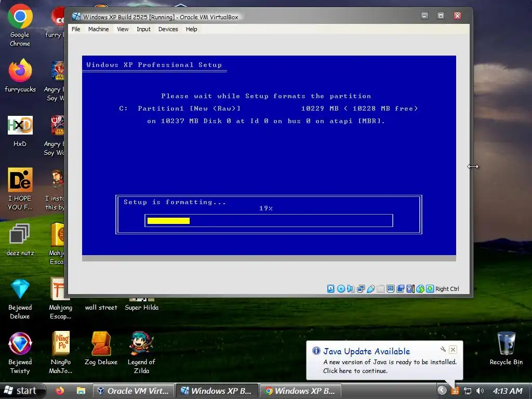Select the I HOPE YOU F... desktop icon

click(20, 189)
